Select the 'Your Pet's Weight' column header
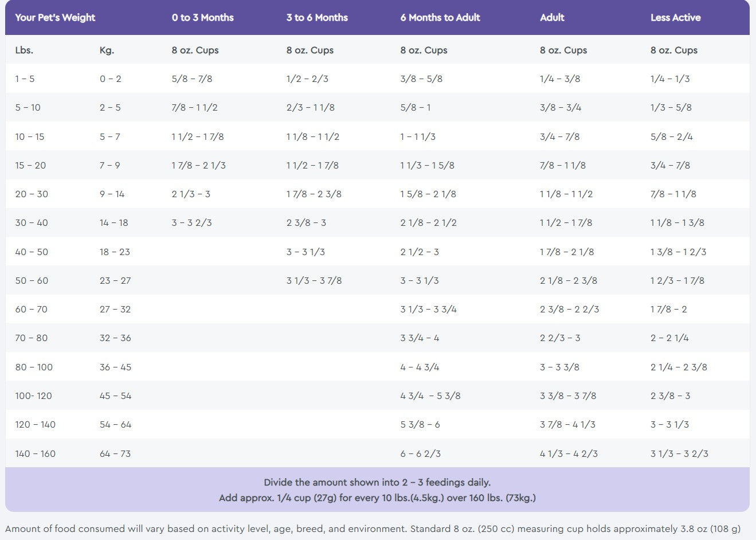756x540 pixels. [x=55, y=18]
